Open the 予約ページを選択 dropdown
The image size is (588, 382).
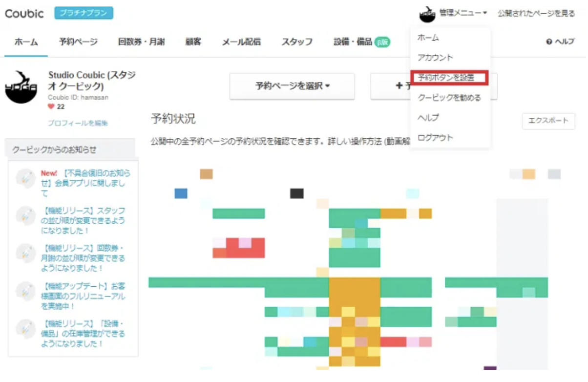pyautogui.click(x=292, y=86)
